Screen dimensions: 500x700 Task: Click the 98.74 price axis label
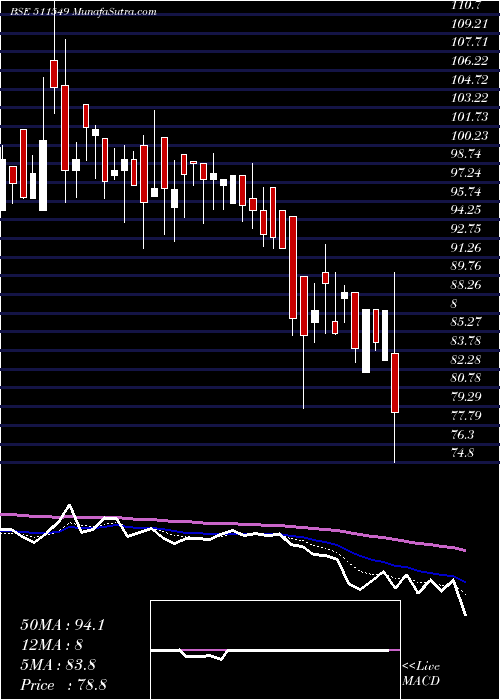467,154
